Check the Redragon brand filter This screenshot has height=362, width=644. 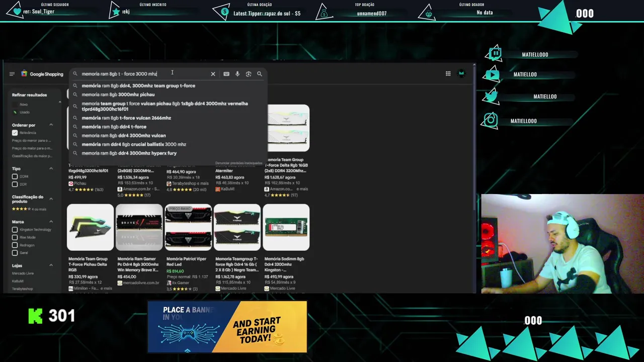(15, 245)
